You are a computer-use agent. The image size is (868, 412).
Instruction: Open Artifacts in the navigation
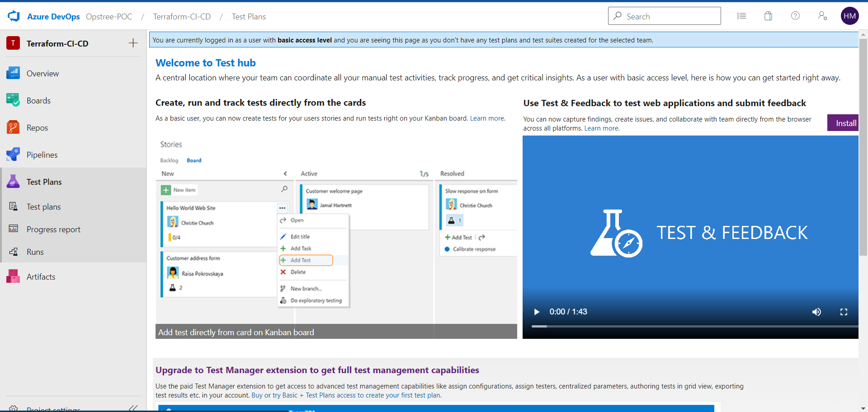[x=41, y=277]
